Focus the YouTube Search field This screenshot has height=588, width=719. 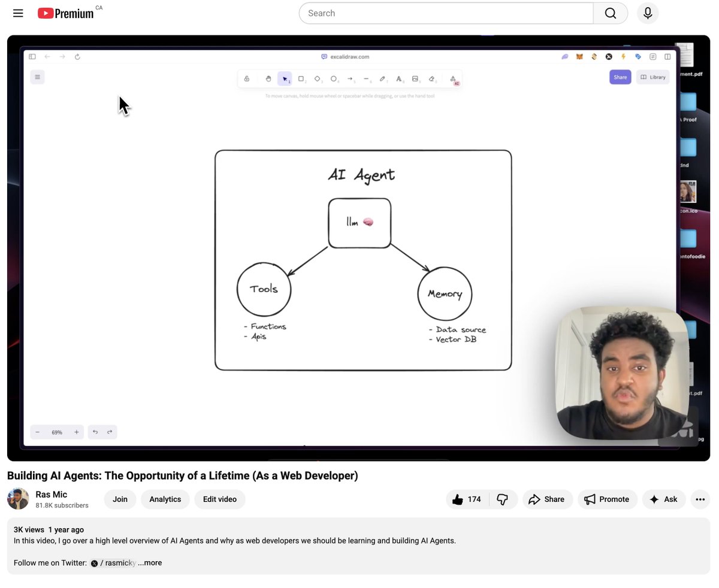(x=446, y=13)
